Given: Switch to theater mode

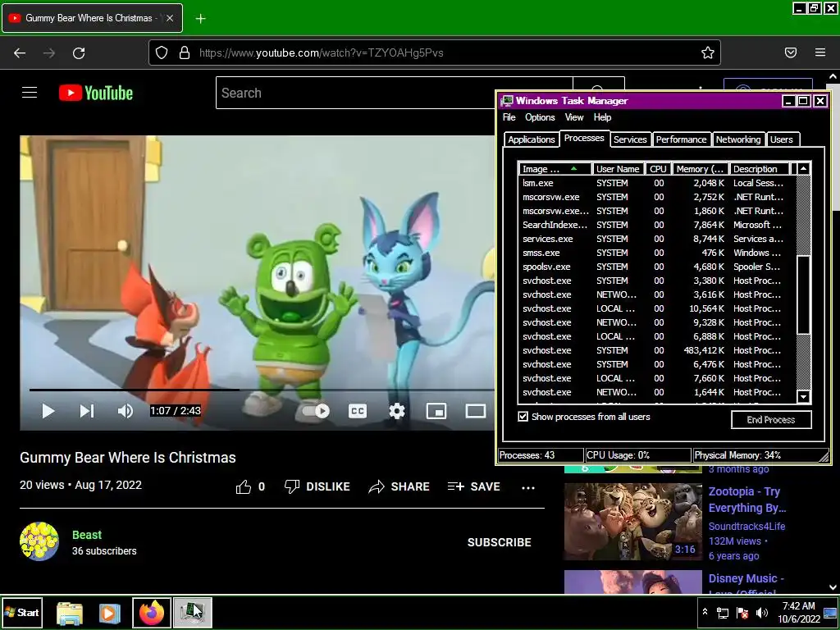Looking at the screenshot, I should click(x=475, y=411).
